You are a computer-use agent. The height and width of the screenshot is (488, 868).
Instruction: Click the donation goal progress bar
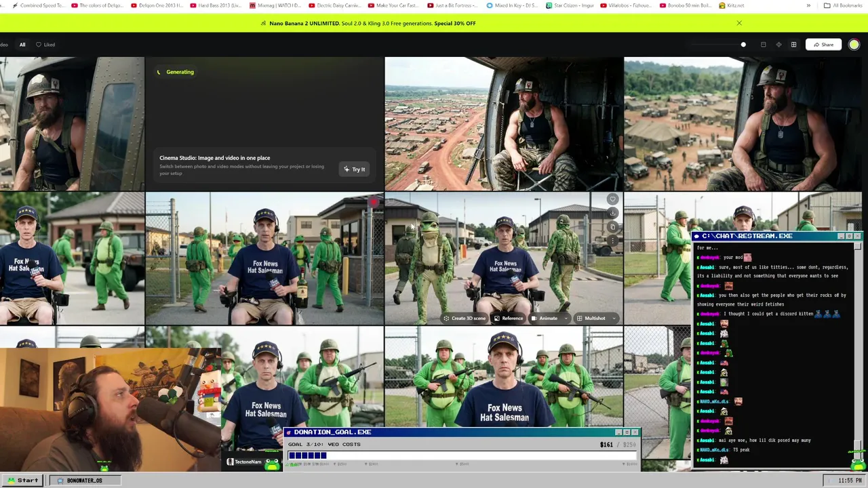pyautogui.click(x=462, y=455)
